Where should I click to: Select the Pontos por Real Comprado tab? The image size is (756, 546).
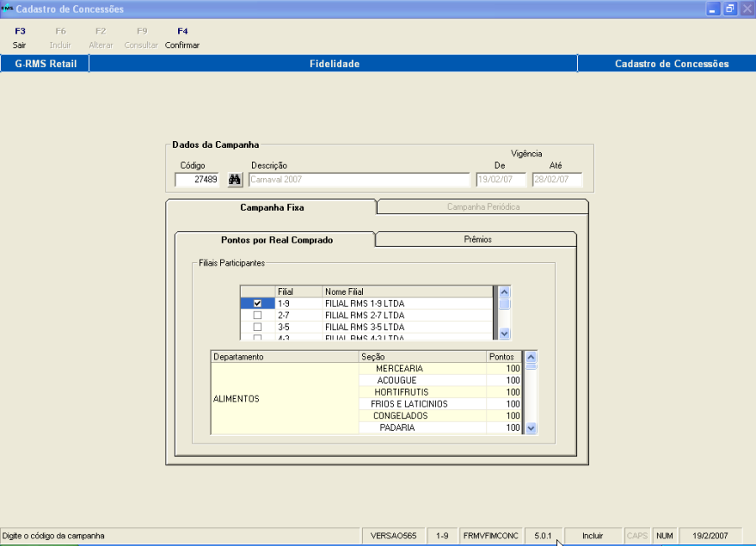coord(276,239)
